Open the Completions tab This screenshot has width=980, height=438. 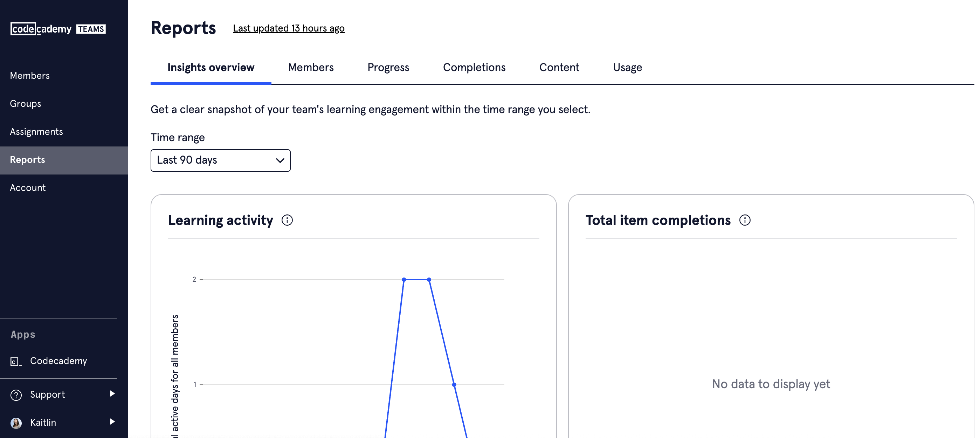[x=474, y=67]
